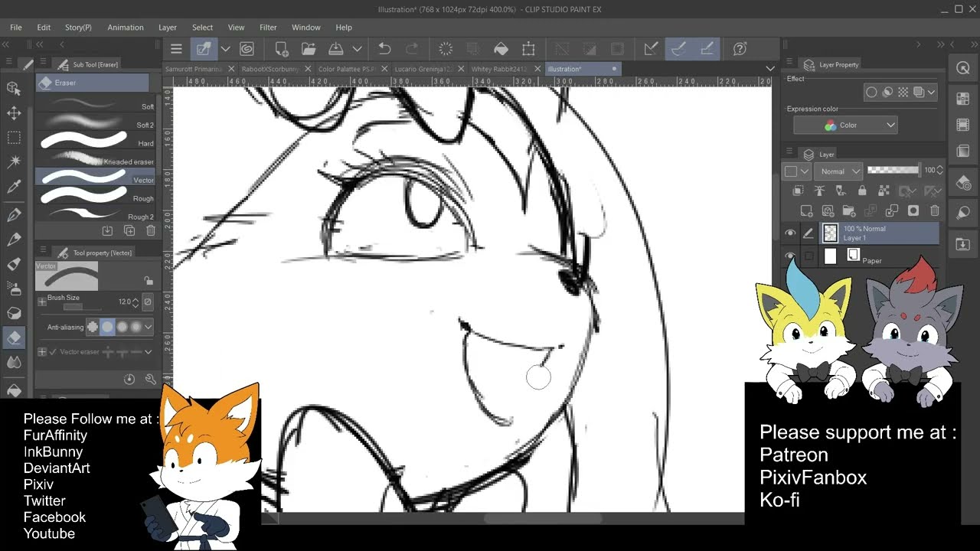Click the Save icon
Viewport: 980px width, 551px height.
(x=336, y=49)
